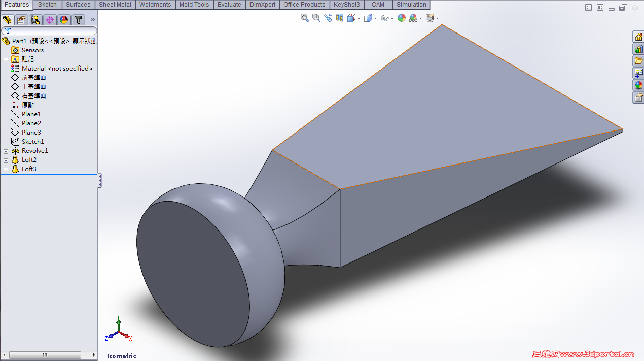Open View Settings dropdown arrow
Viewport: 644px width, 361px height.
point(437,19)
